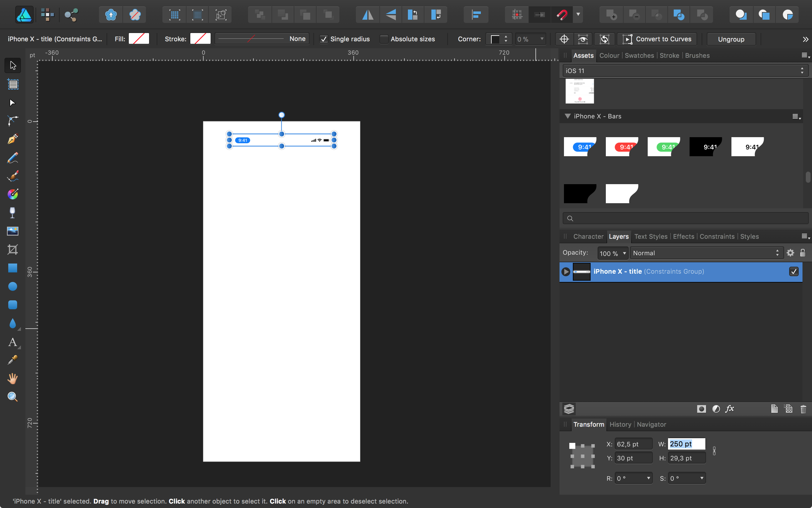812x508 pixels.
Task: Switch to the Swatches tab
Action: click(x=639, y=56)
